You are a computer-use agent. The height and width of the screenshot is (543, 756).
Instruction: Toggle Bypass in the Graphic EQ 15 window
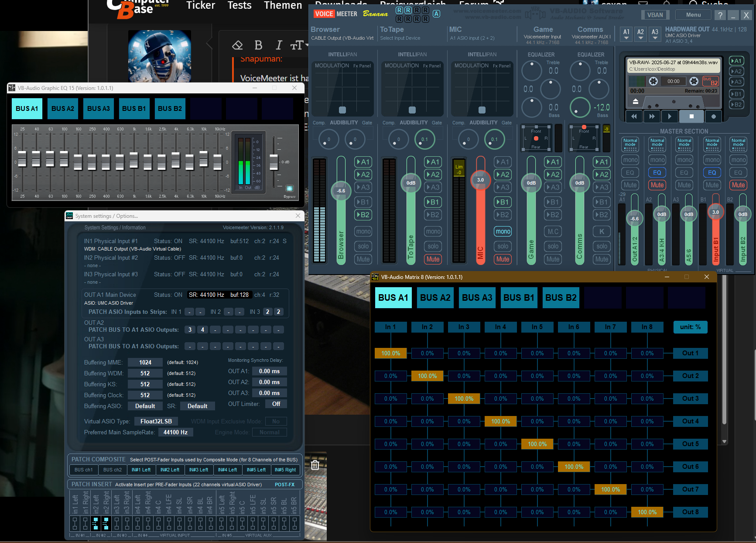tap(290, 189)
